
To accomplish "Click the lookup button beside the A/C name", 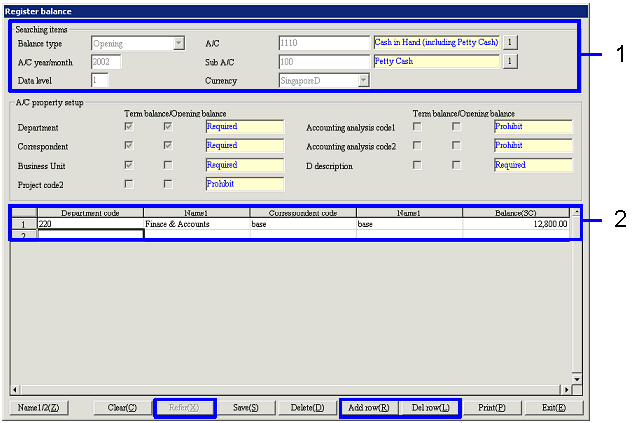I will (x=509, y=43).
